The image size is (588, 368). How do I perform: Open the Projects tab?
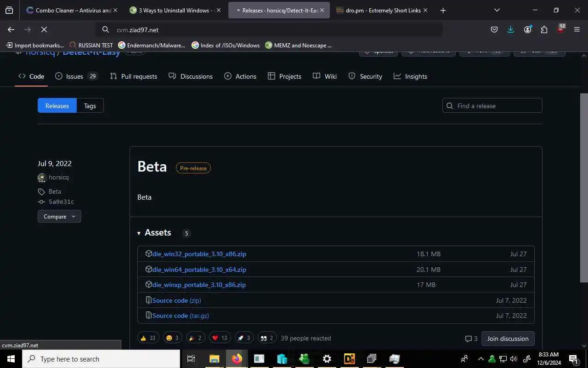(285, 76)
